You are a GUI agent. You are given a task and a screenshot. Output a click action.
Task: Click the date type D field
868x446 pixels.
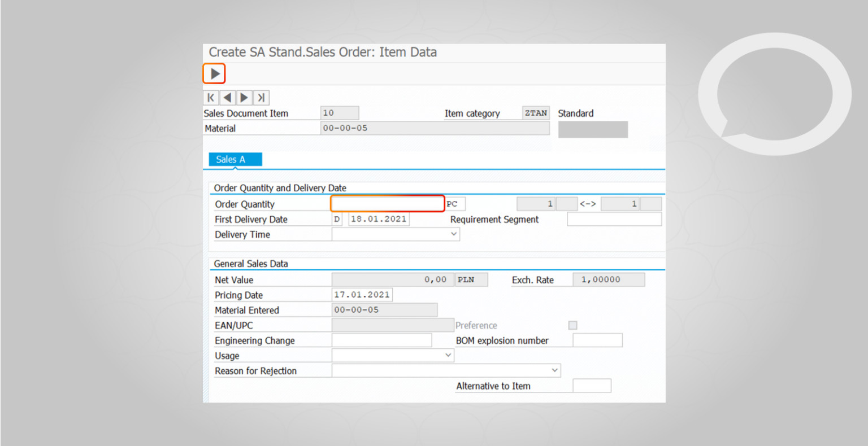point(337,219)
